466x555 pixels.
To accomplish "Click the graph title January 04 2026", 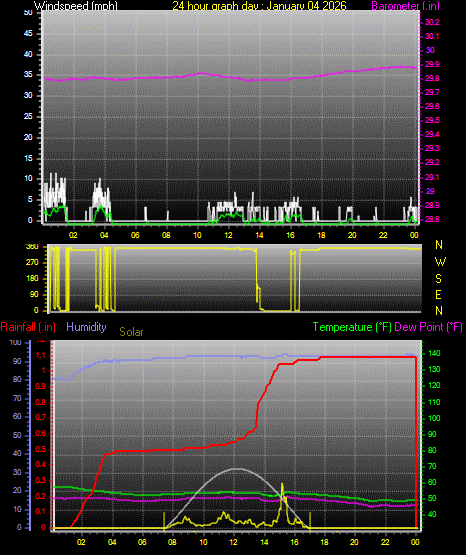I will [x=260, y=5].
